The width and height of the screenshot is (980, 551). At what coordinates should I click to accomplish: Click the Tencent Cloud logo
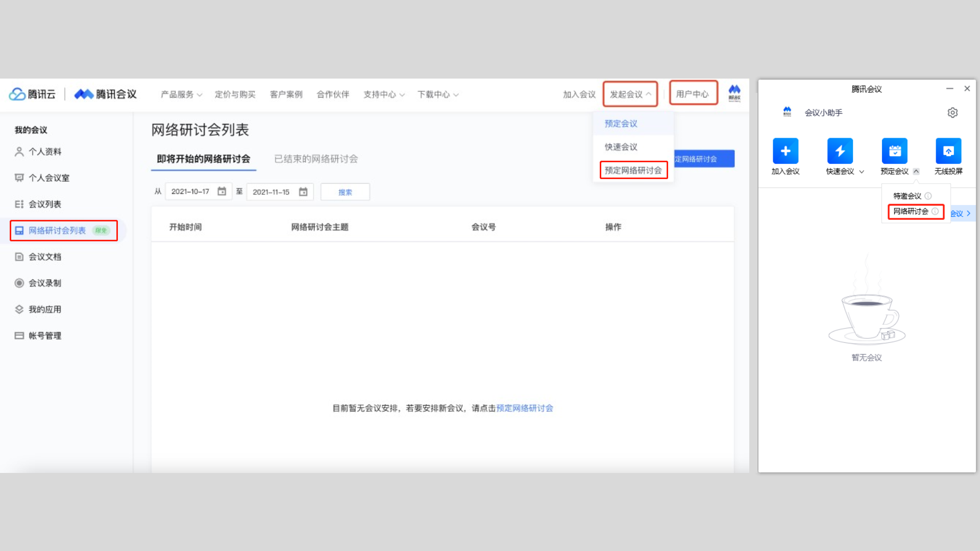(x=32, y=94)
